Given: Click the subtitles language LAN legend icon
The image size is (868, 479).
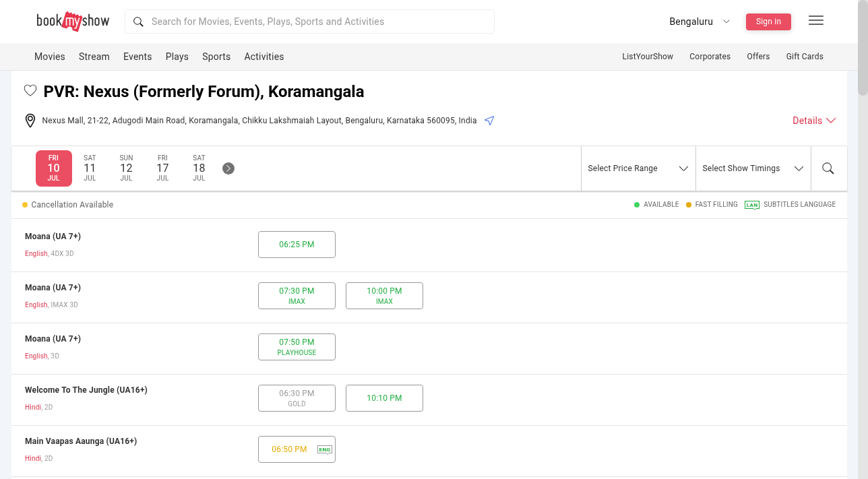Looking at the screenshot, I should coord(752,205).
